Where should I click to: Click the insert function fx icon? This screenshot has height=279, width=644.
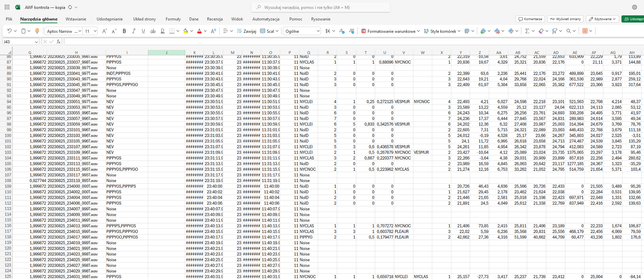click(58, 42)
